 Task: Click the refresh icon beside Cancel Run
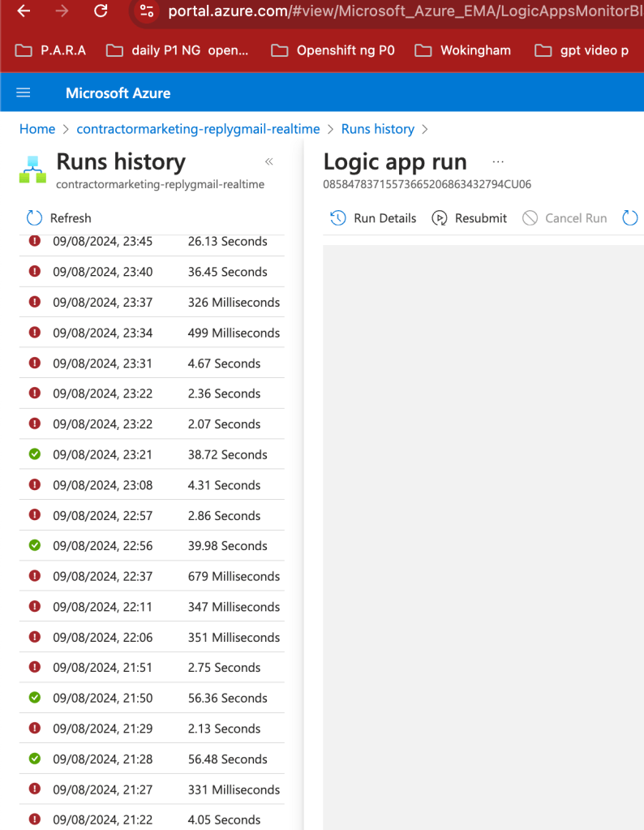pos(629,218)
